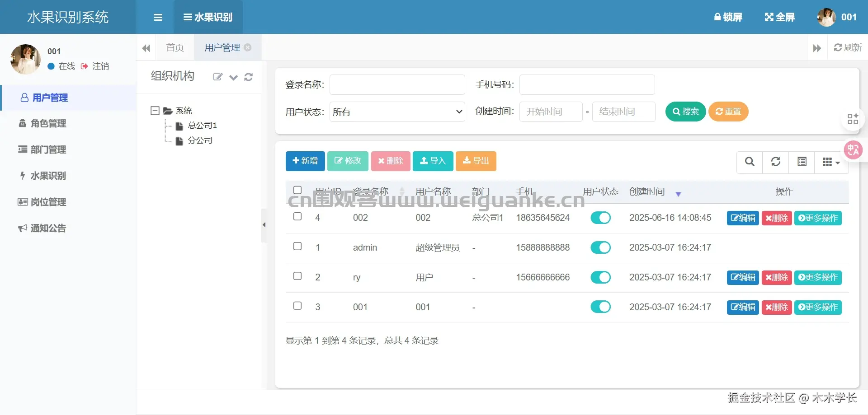The image size is (868, 415).
Task: Open the 用户状态 dropdown
Action: point(397,112)
